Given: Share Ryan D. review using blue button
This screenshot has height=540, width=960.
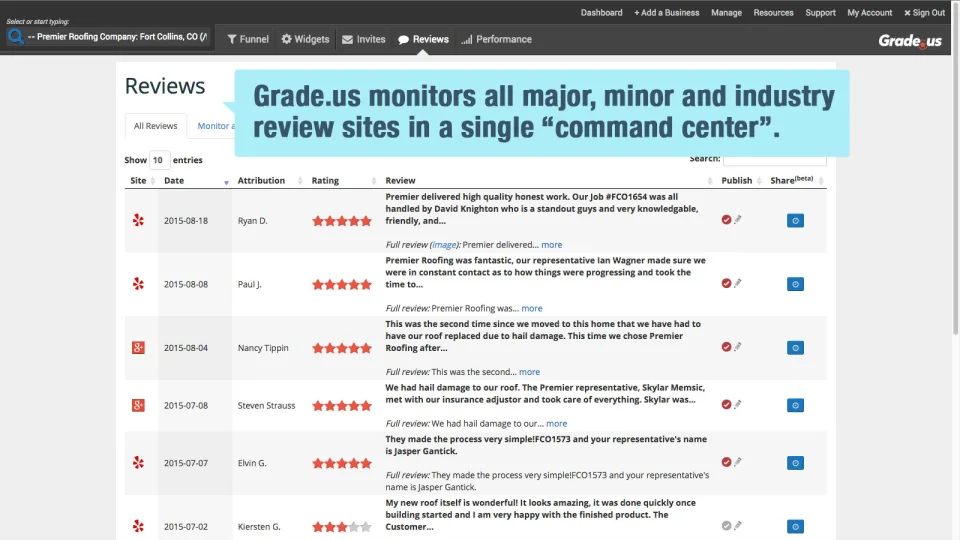Looking at the screenshot, I should click(795, 220).
